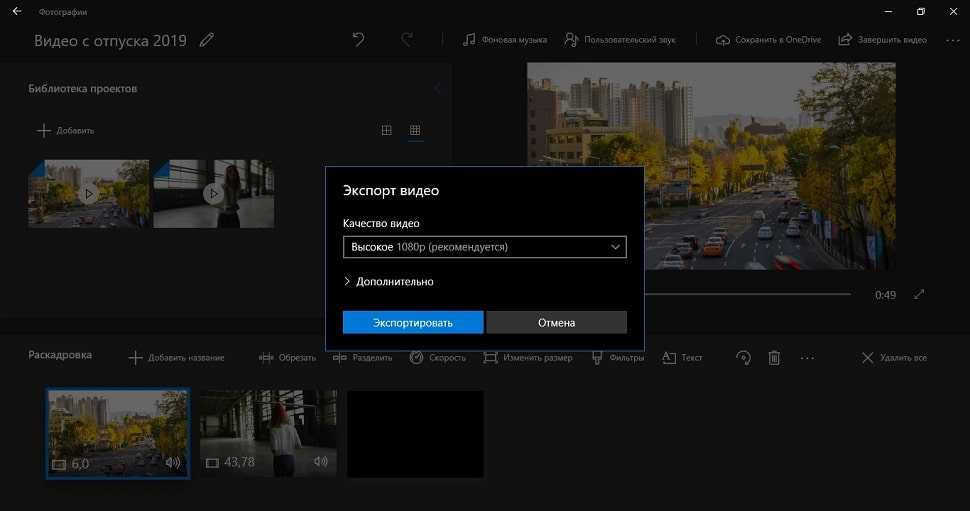This screenshot has height=511, width=970.
Task: Click the trash icon in storyboard toolbar
Action: coord(774,357)
